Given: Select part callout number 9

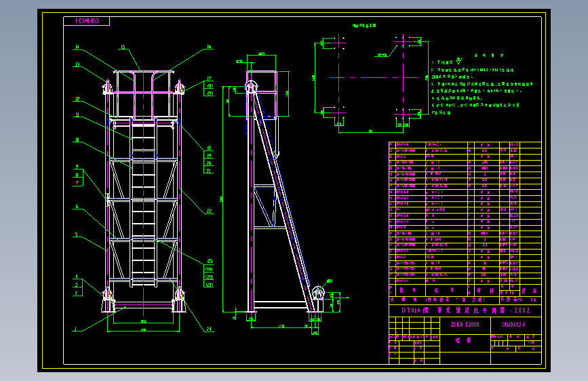Looking at the screenshot, I should pos(77,167).
